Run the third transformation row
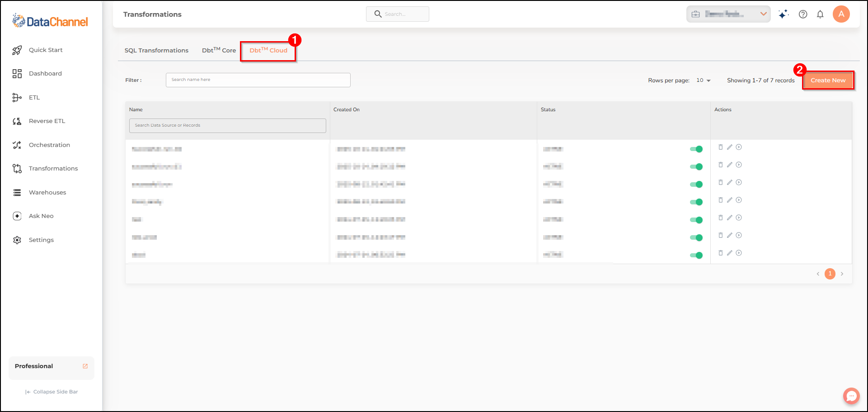 point(739,182)
